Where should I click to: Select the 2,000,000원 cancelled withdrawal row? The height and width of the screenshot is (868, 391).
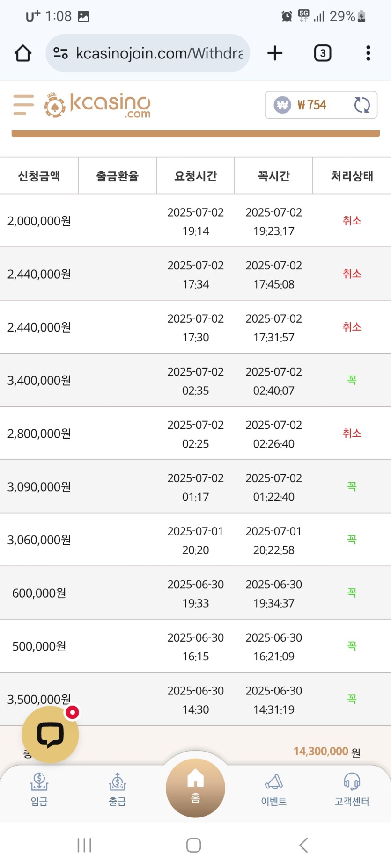click(x=195, y=221)
